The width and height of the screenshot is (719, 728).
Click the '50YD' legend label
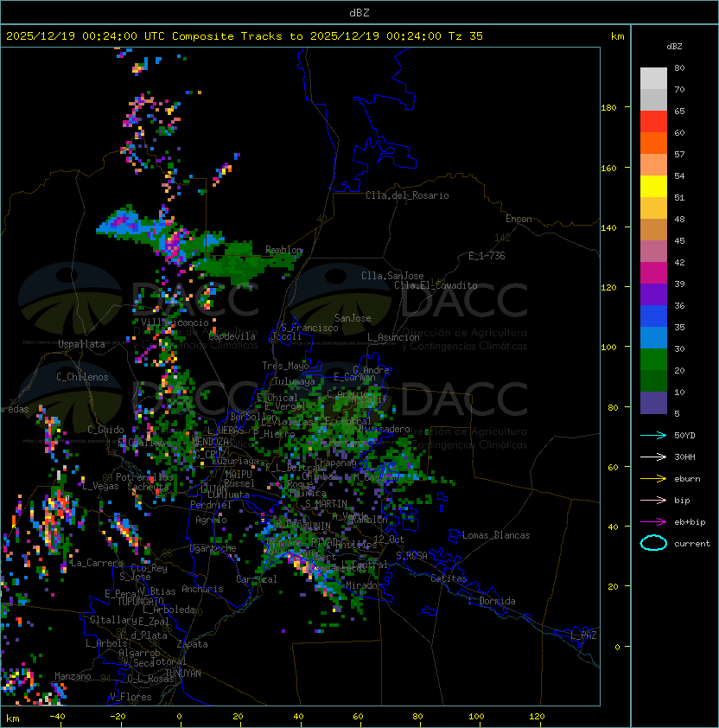[684, 436]
